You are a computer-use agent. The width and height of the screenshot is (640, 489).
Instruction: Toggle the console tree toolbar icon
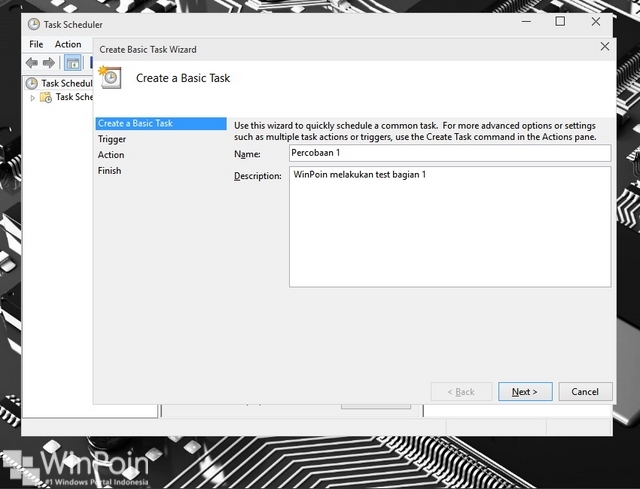coord(73,63)
